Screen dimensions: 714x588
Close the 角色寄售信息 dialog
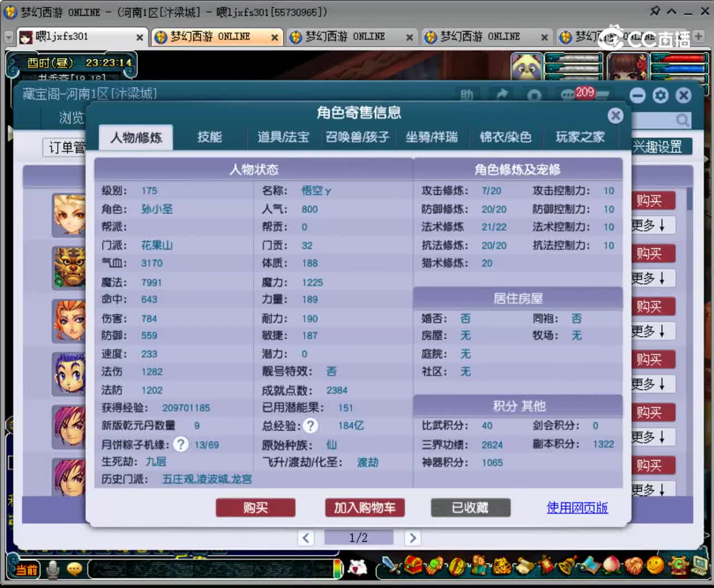tap(615, 115)
